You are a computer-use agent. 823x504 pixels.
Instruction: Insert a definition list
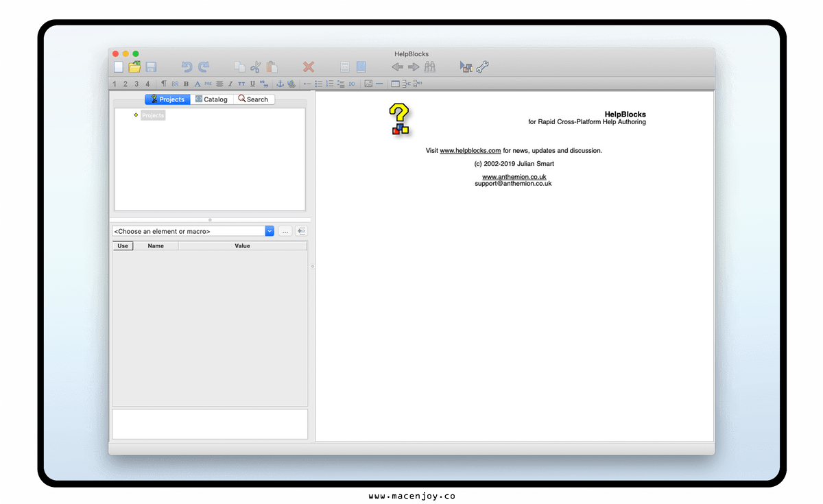pos(341,84)
